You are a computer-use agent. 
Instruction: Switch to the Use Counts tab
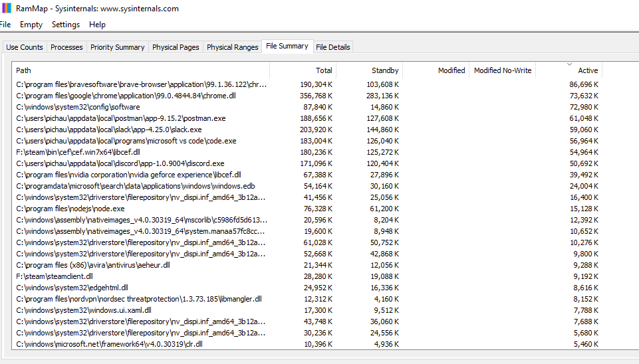[25, 47]
